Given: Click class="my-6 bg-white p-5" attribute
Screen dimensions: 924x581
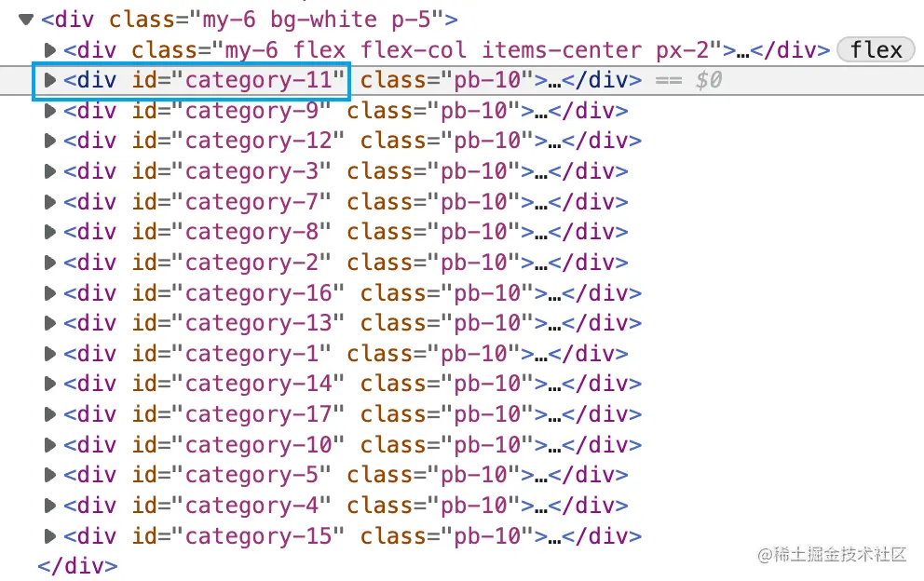Looking at the screenshot, I should click(277, 20).
